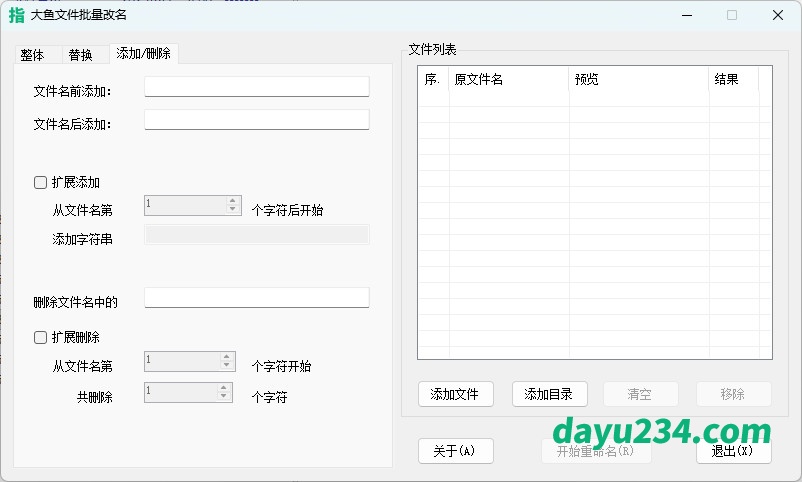Click the 序. column header
This screenshot has height=482, width=802.
coord(432,80)
